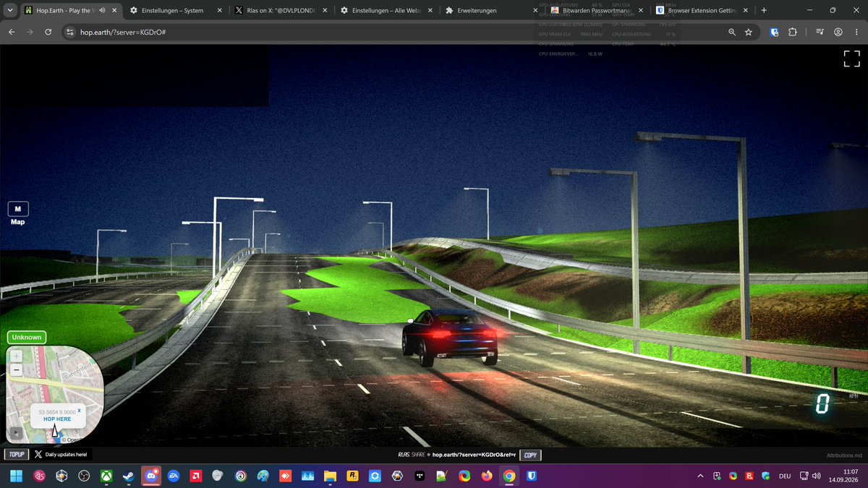Viewport: 868px width, 488px height.
Task: Switch to the Rias on X tab
Action: click(281, 11)
